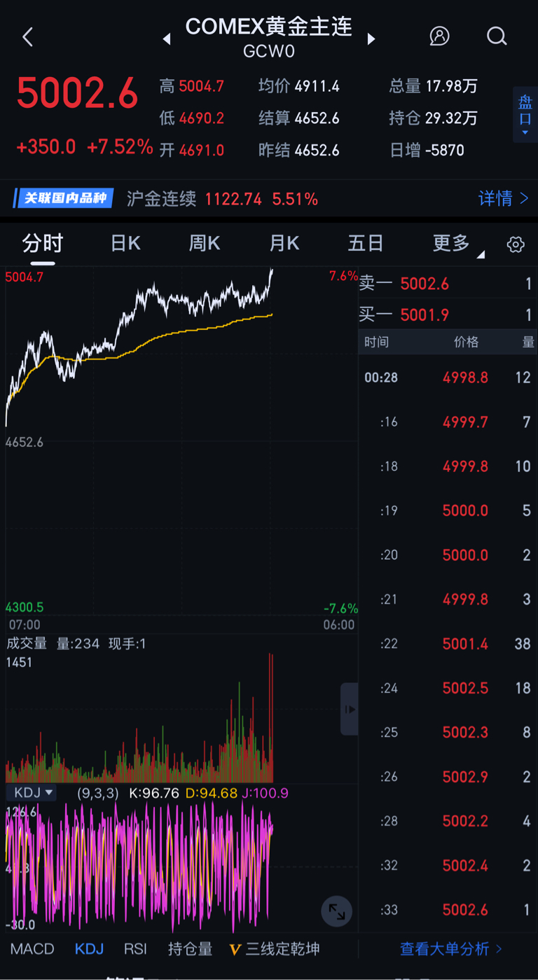The width and height of the screenshot is (538, 980).
Task: Tap the KDJ oscillator chart area
Action: click(181, 869)
